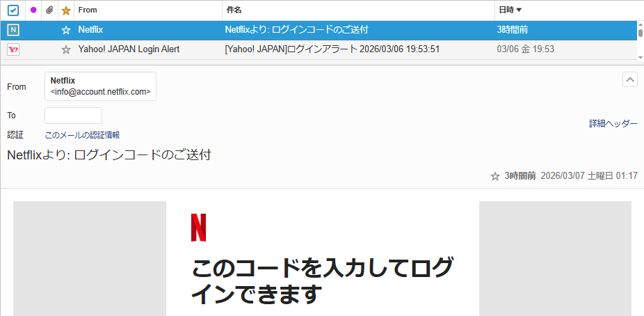This screenshot has height=316, width=644.
Task: Click the gold star column header
Action: [x=66, y=10]
